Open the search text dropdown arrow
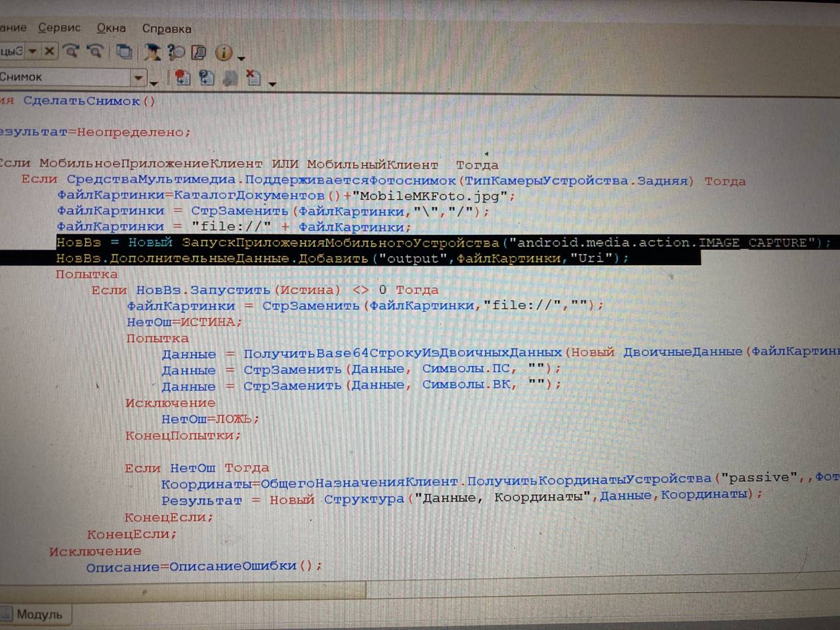The image size is (840, 630). [x=32, y=51]
